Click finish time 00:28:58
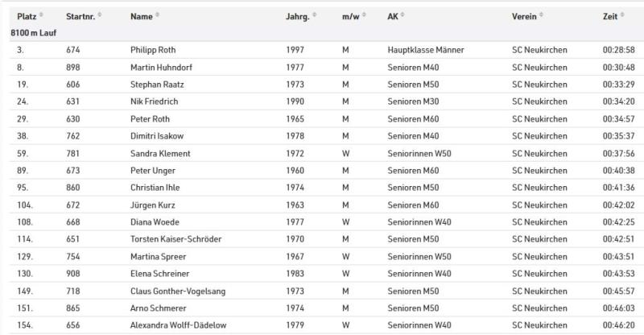This screenshot has height=335, width=644. 618,50
